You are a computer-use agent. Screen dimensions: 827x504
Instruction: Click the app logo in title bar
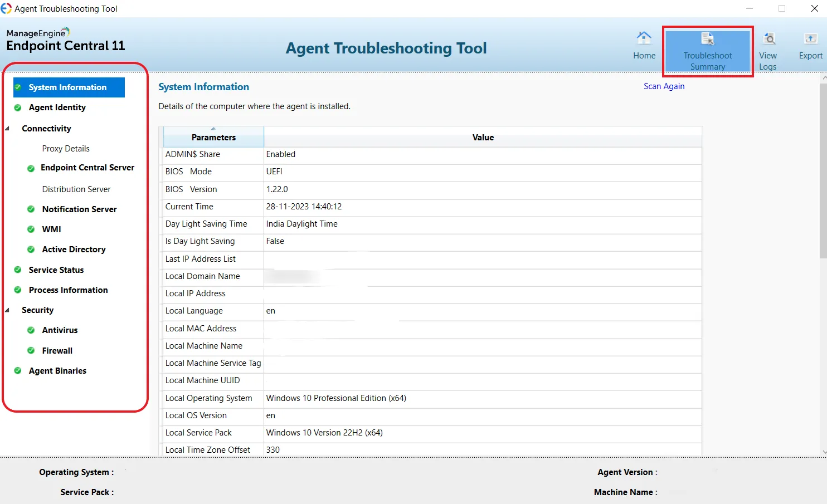pos(6,8)
